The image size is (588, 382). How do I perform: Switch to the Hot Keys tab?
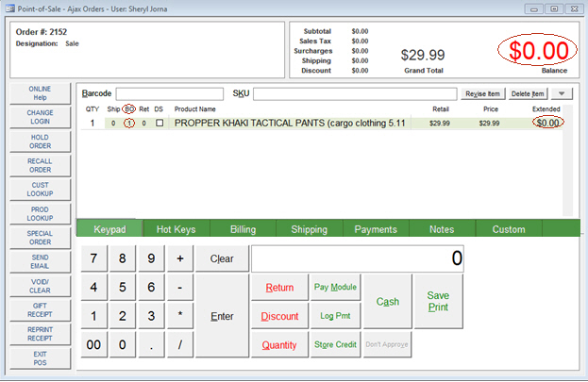(x=176, y=229)
